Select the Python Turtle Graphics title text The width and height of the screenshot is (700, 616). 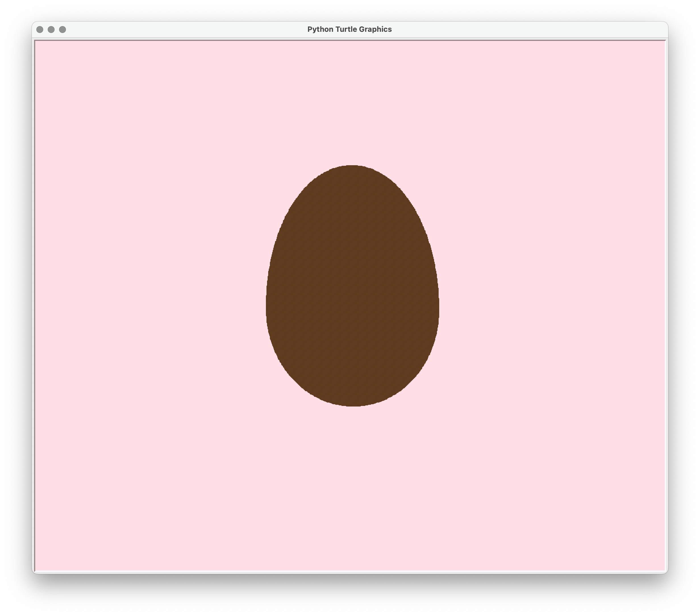point(350,30)
